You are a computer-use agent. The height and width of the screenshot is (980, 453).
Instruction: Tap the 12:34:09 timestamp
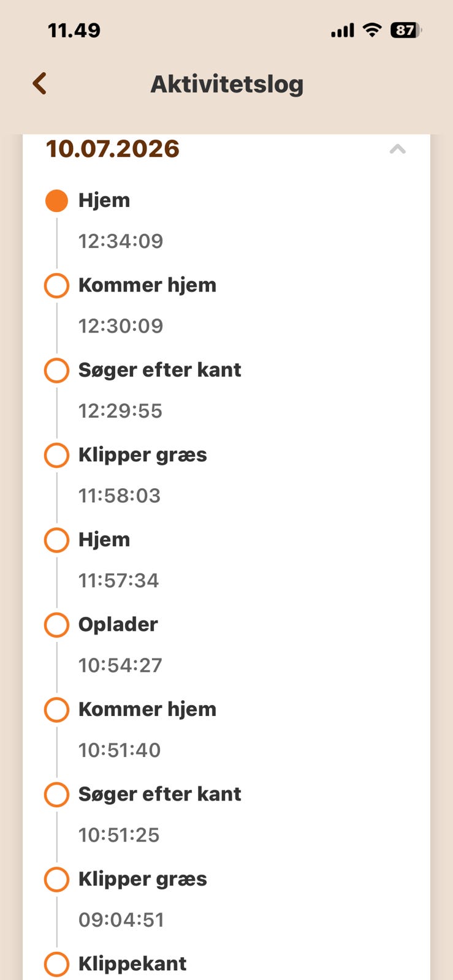(x=121, y=241)
